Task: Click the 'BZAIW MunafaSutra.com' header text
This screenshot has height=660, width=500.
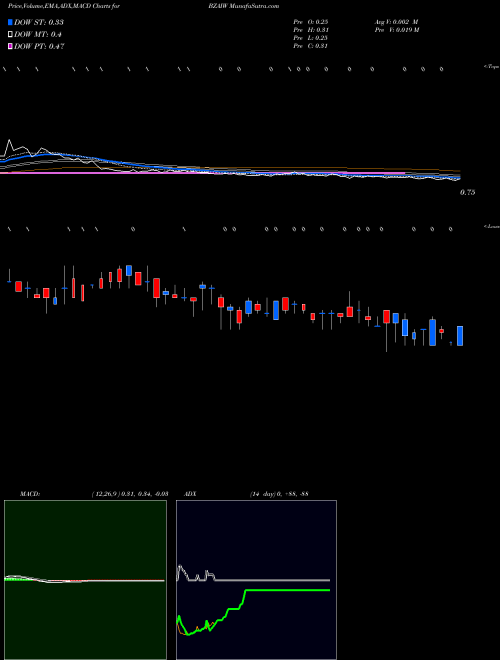Action: (243, 6)
